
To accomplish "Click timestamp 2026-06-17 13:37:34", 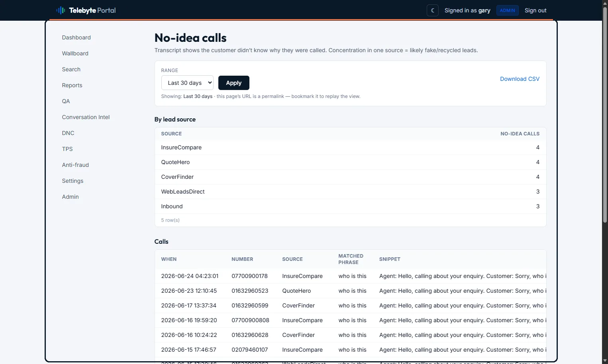I will point(188,305).
